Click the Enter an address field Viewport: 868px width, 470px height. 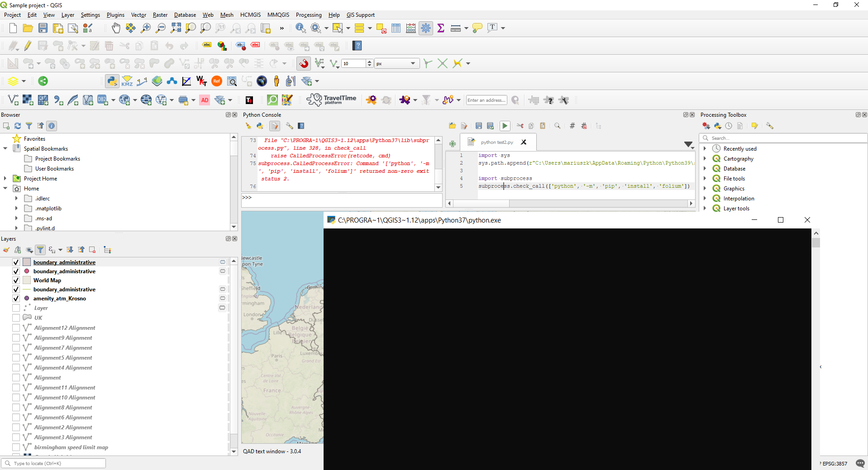(486, 100)
